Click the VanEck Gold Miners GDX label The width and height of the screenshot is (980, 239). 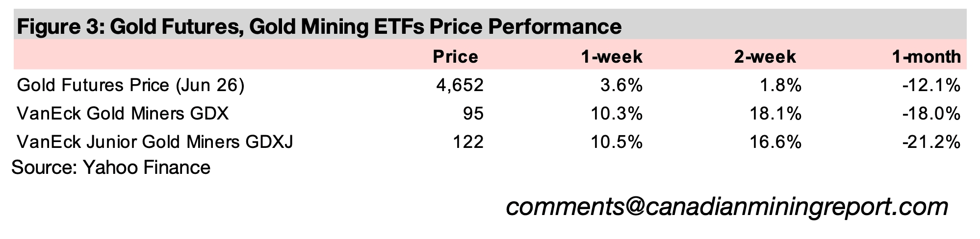123,114
